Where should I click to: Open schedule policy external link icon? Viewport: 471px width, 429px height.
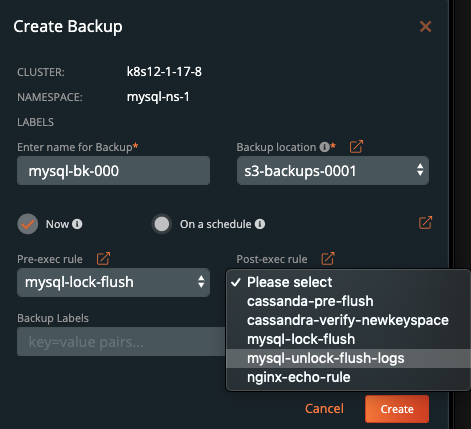pos(425,223)
